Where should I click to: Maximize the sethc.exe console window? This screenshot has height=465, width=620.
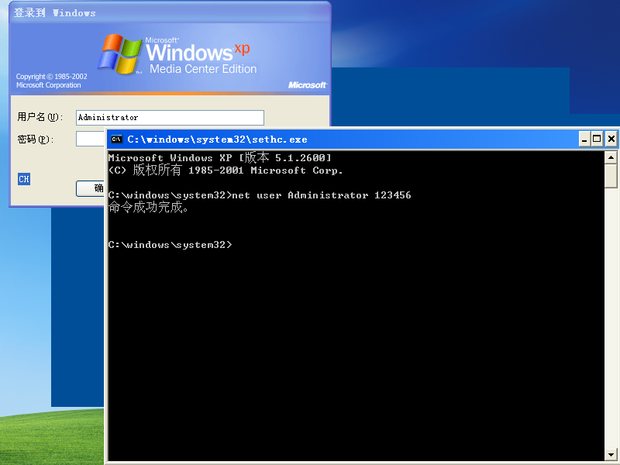pos(597,139)
